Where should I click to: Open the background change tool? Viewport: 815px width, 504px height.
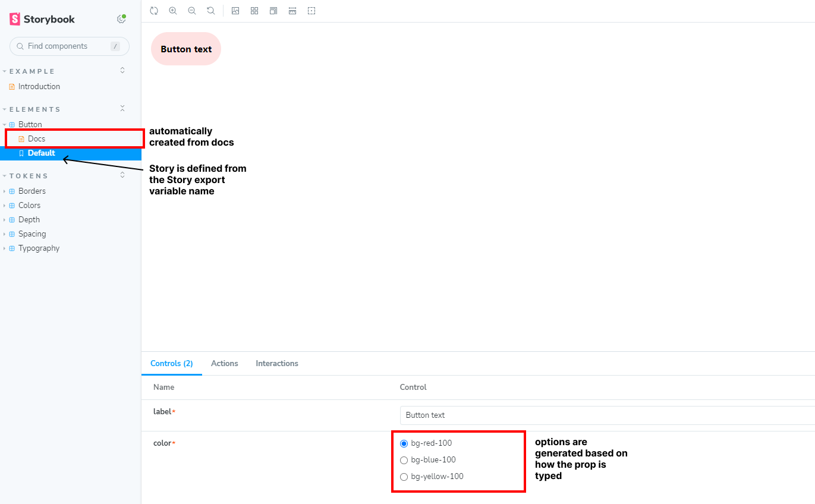pyautogui.click(x=235, y=11)
